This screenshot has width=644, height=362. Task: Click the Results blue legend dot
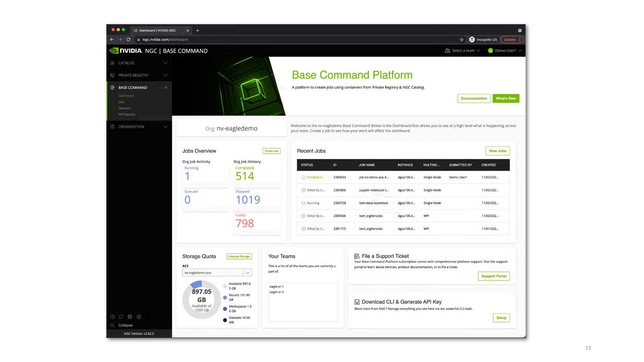(225, 298)
